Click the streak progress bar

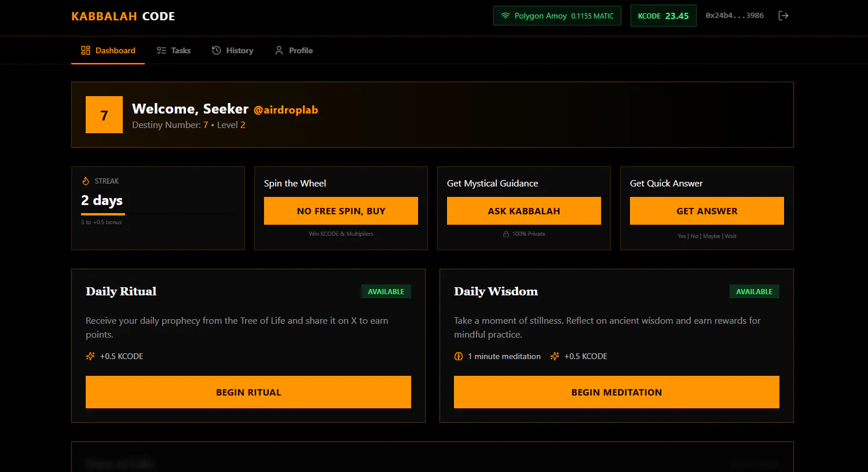tap(158, 214)
